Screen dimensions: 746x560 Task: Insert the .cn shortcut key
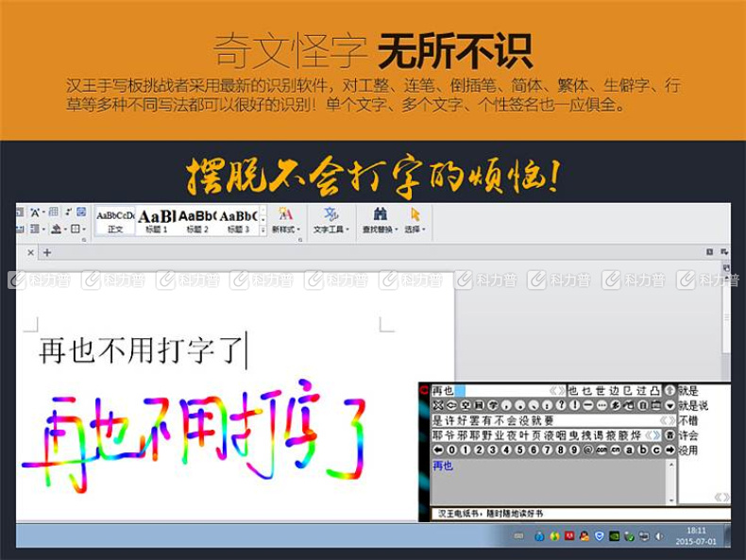click(x=615, y=450)
